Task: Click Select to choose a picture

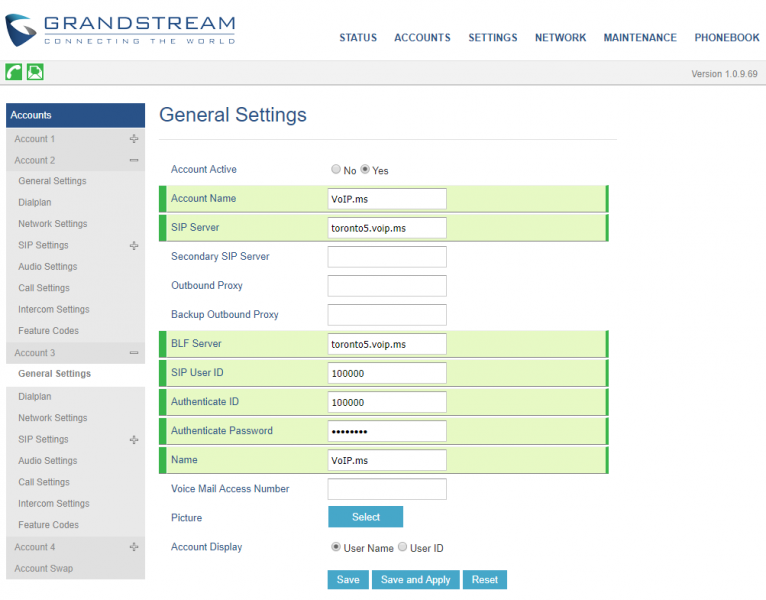Action: pos(365,517)
